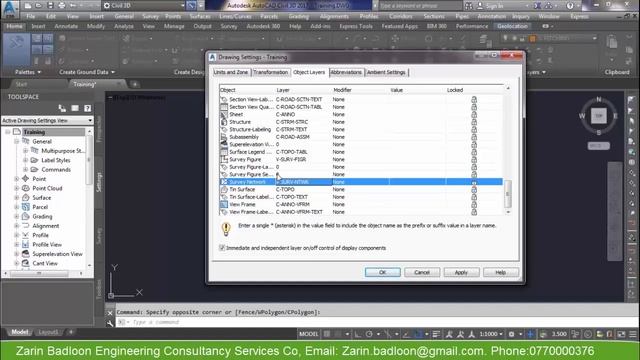Click the Sign In button
This screenshot has height=360, width=640.
tap(490, 6)
